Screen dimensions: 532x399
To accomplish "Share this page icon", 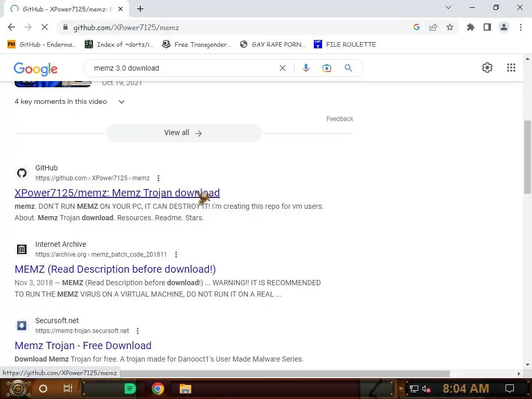I will point(433,27).
